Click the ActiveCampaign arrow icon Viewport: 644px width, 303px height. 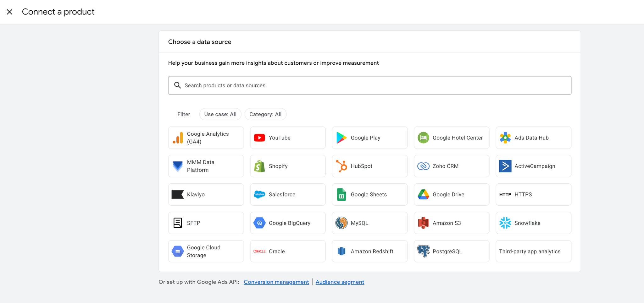(505, 166)
